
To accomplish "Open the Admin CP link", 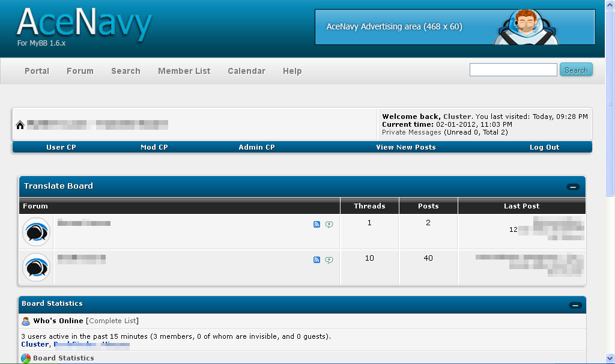I will (256, 147).
